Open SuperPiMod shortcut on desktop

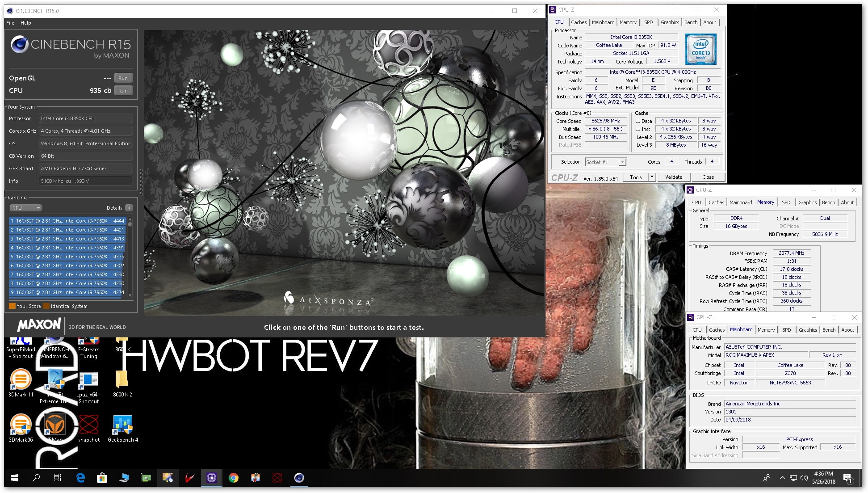tap(21, 348)
